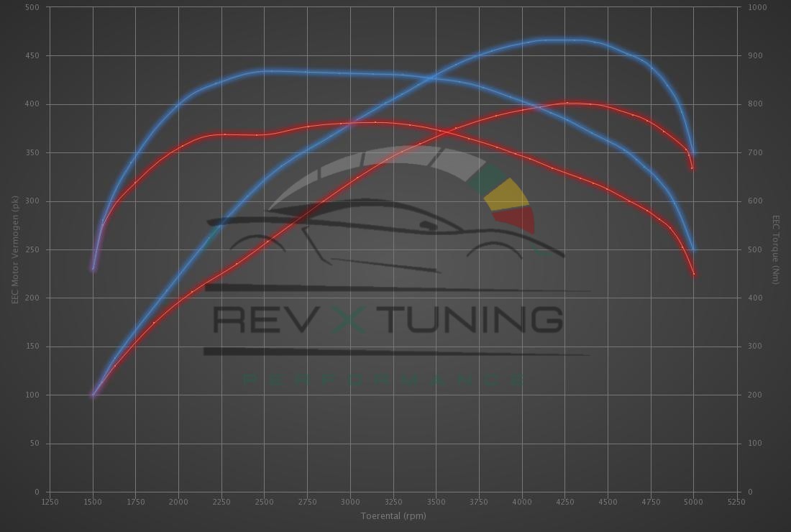Viewport: 791px width, 532px height.
Task: Click the power curves' start point at 1500 rpm
Action: 93,395
